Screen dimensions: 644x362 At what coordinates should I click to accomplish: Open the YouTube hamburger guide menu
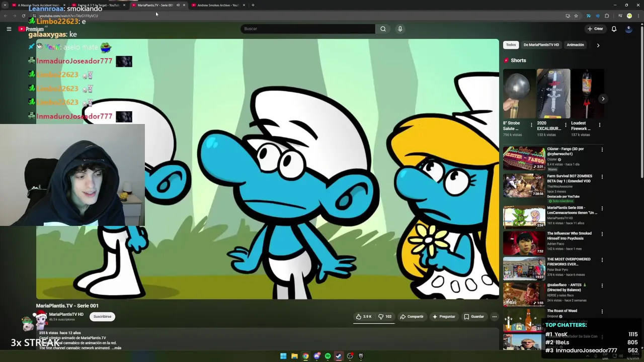pos(9,29)
